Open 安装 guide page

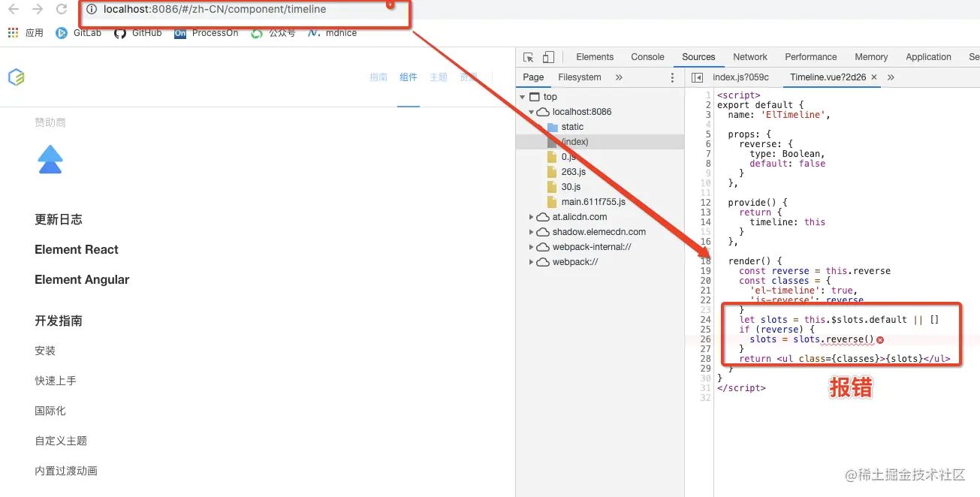[45, 351]
